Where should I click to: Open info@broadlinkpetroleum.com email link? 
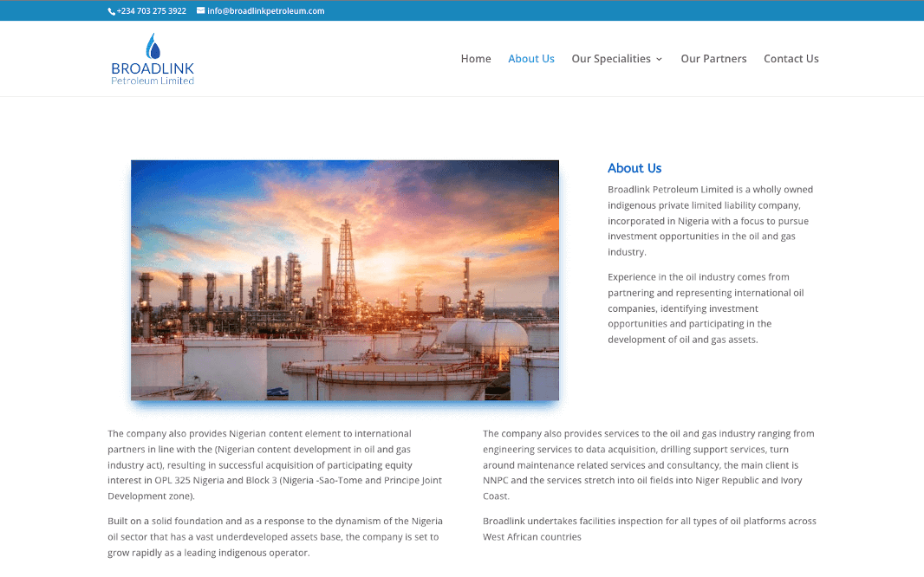pos(265,10)
